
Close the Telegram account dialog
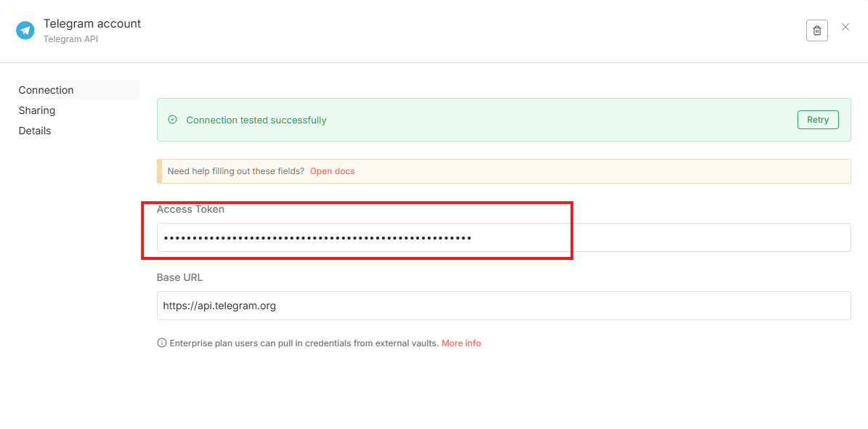845,27
